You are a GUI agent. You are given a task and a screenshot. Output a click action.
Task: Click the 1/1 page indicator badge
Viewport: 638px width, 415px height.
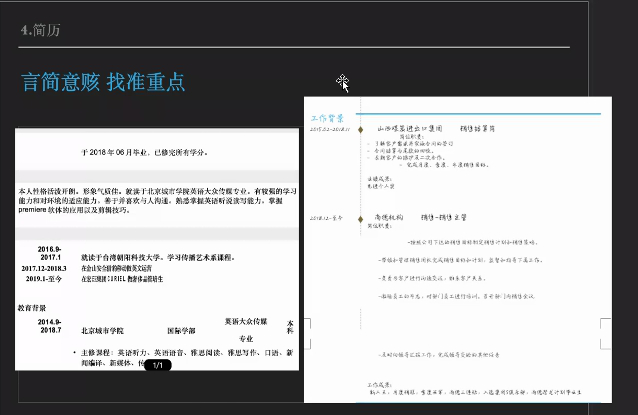157,366
